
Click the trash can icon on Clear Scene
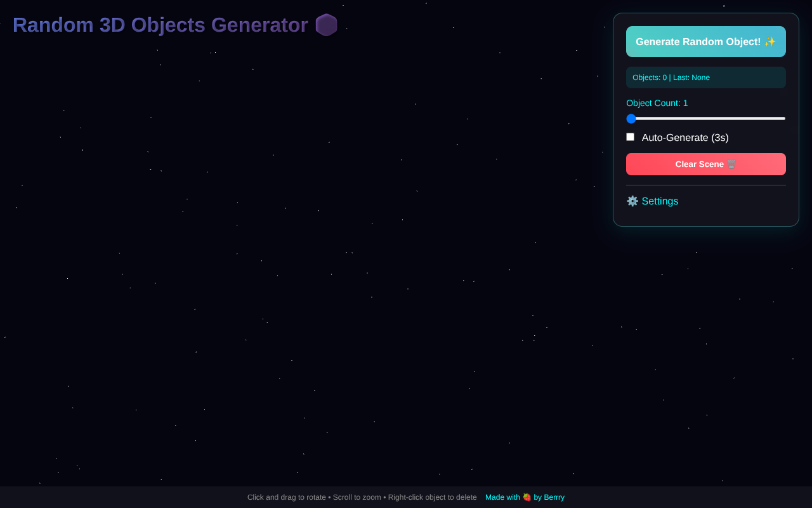pyautogui.click(x=731, y=164)
